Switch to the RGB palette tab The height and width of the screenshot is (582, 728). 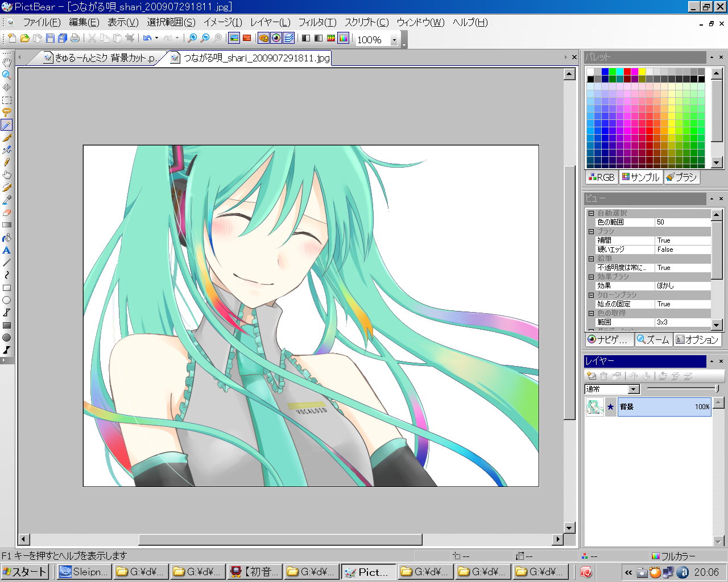pyautogui.click(x=602, y=177)
